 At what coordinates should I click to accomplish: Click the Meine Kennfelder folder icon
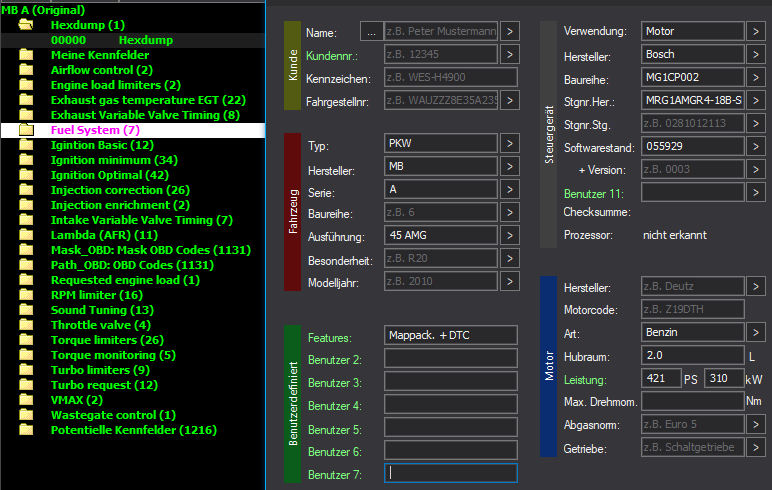tap(26, 55)
